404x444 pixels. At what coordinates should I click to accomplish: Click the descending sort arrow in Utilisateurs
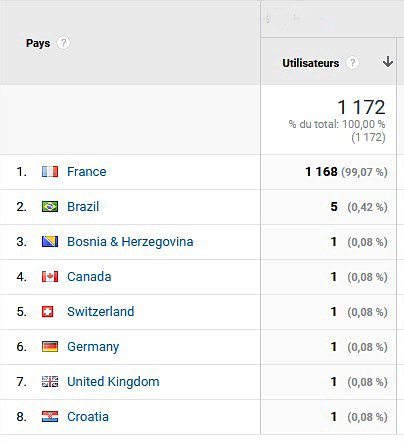point(388,62)
